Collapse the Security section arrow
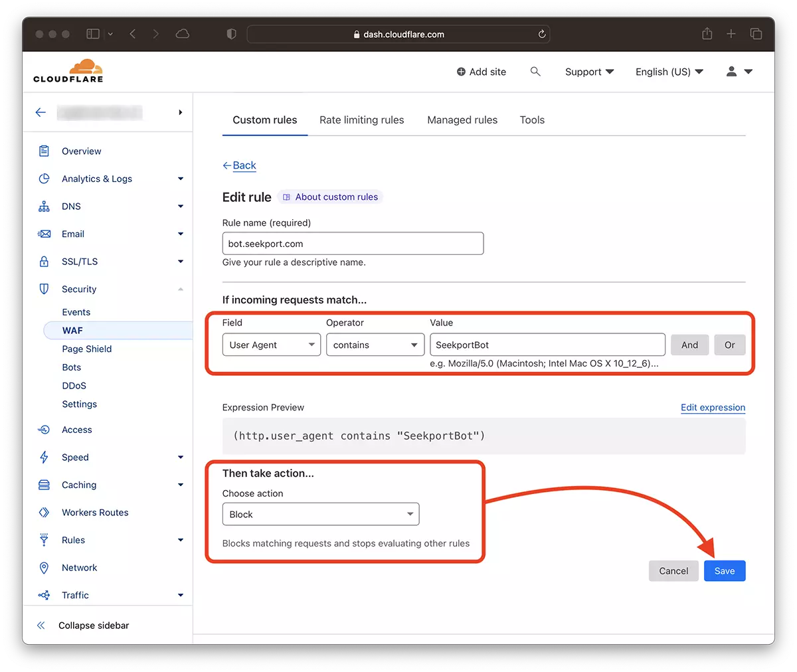Viewport: 797px width, 672px height. 181,289
